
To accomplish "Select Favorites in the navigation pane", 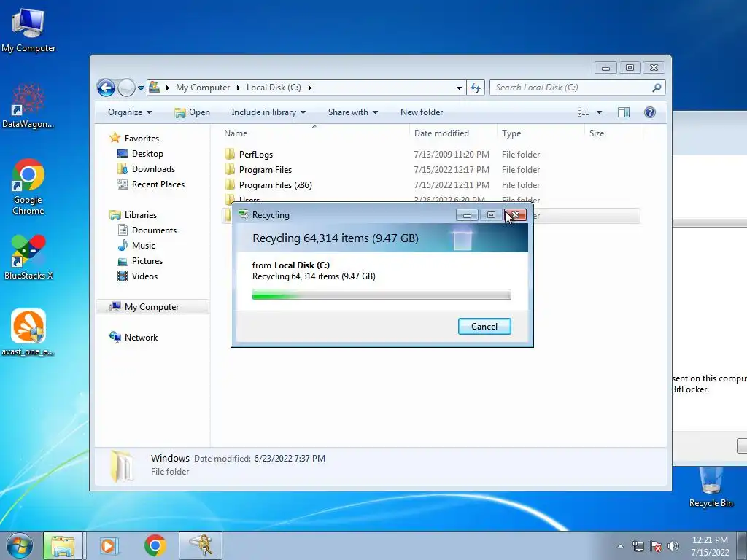I will tap(142, 138).
